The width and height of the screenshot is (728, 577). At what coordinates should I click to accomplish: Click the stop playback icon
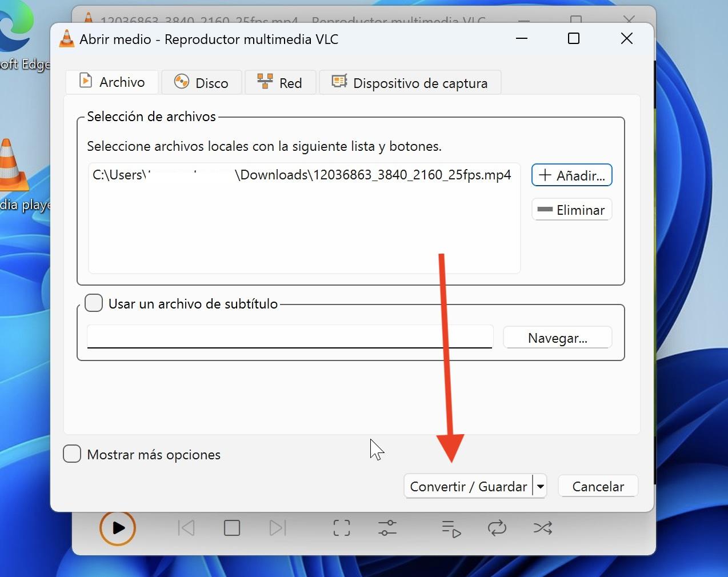(232, 528)
